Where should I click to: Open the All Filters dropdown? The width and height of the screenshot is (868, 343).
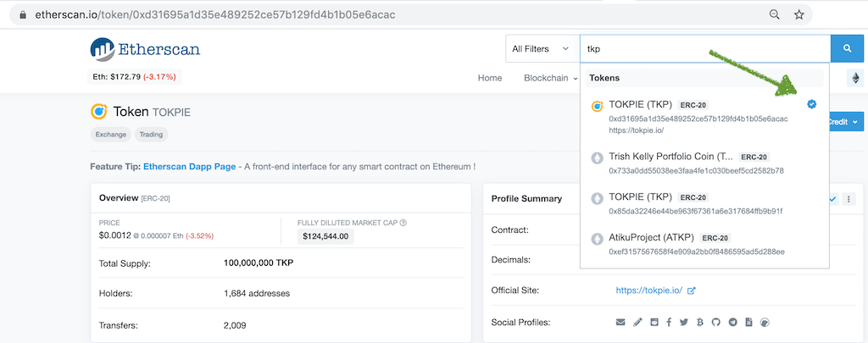[542, 48]
